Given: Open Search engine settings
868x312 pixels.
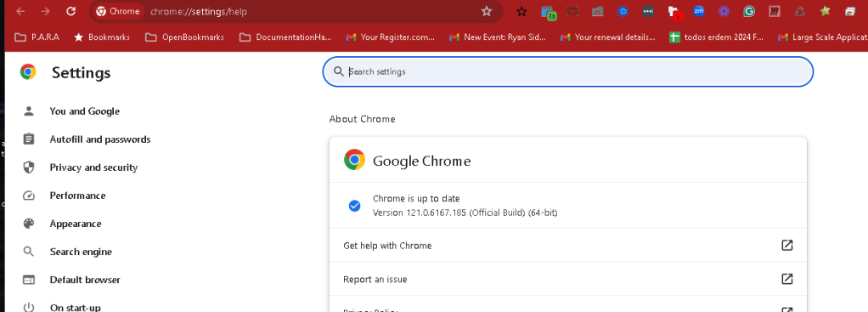Looking at the screenshot, I should pos(81,252).
